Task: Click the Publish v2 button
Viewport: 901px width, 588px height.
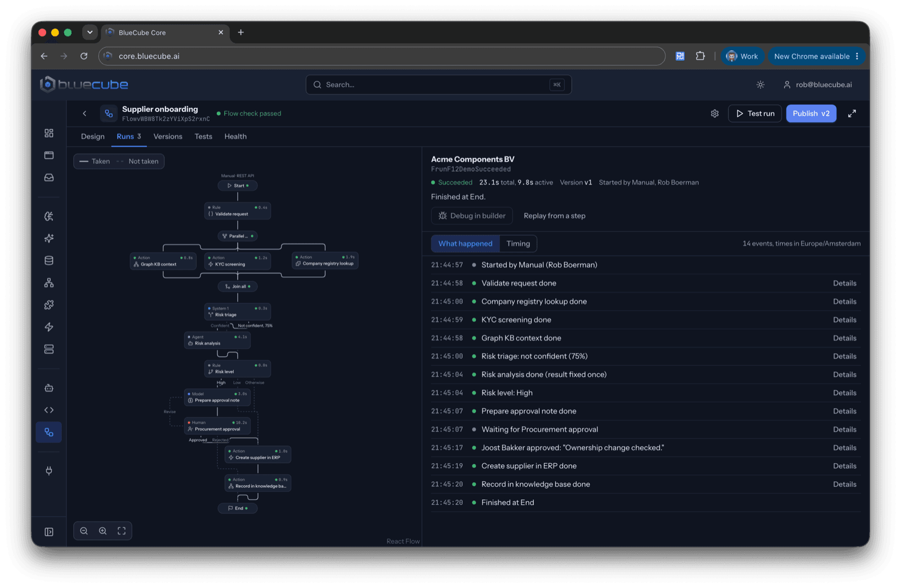Action: coord(811,114)
